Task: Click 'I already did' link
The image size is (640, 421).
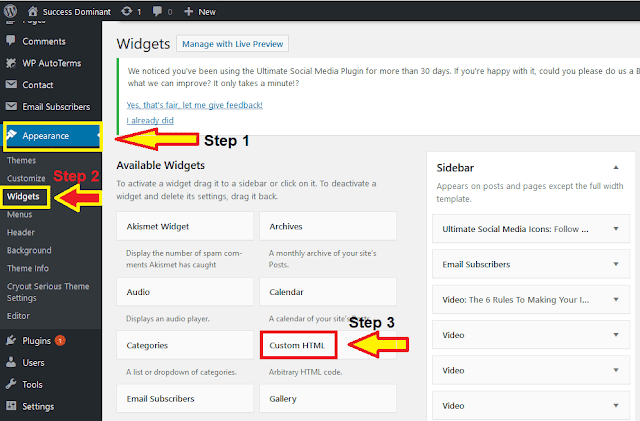Action: [x=150, y=120]
